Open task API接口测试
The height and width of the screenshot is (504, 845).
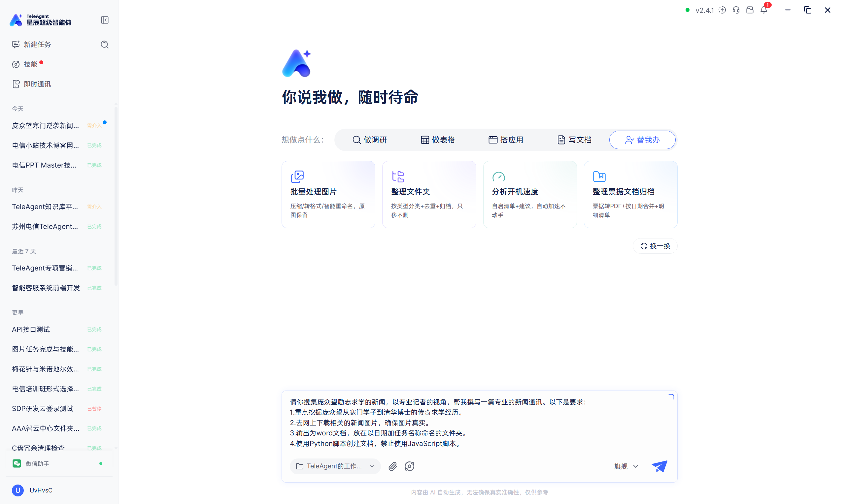[x=57, y=330]
